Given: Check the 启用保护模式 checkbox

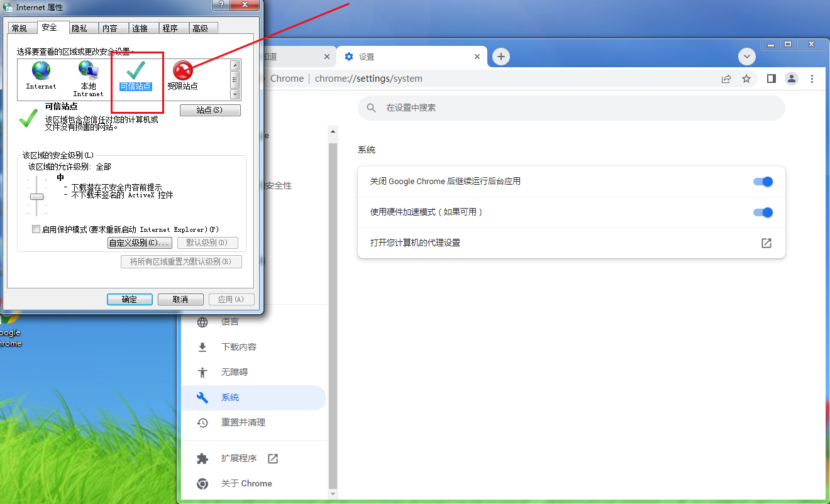Looking at the screenshot, I should point(36,229).
